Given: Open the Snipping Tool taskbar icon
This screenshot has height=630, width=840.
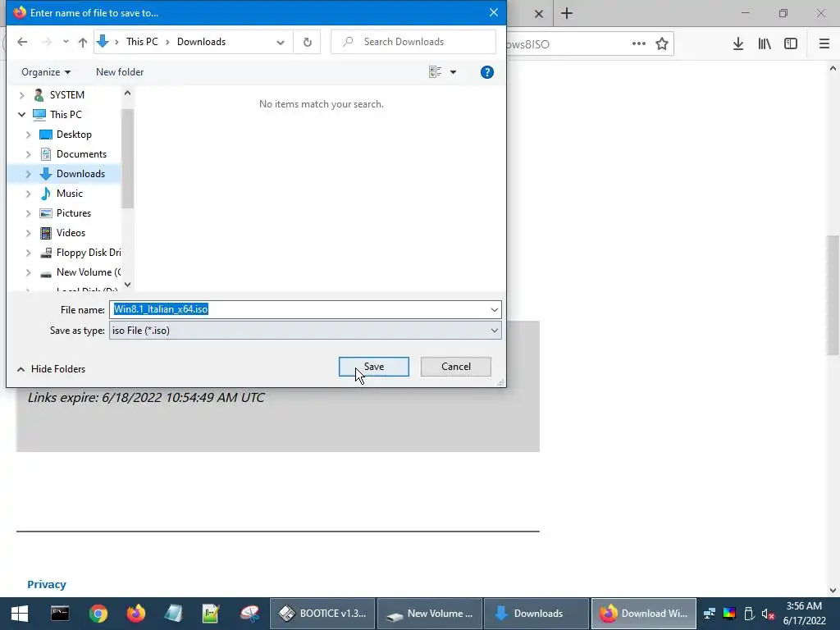Looking at the screenshot, I should [249, 614].
